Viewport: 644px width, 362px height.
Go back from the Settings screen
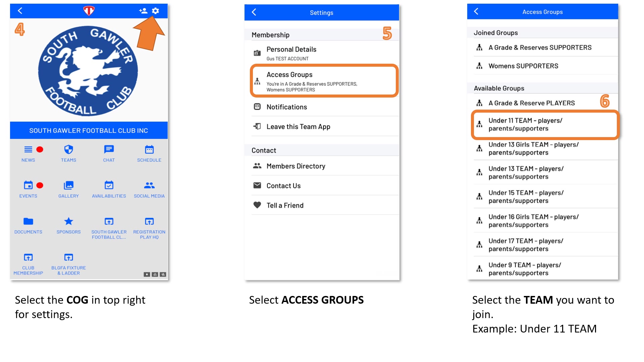click(x=254, y=12)
